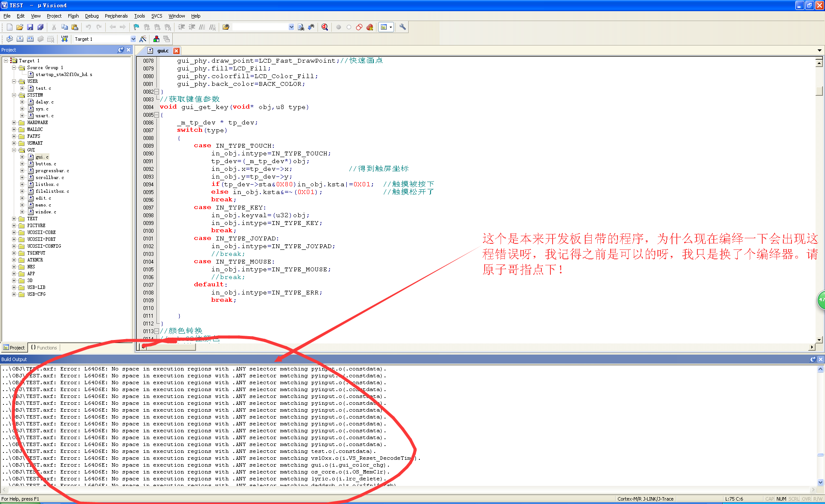The width and height of the screenshot is (825, 504).
Task: Click the gui_color_chg error line in output
Action: pyautogui.click(x=196, y=465)
